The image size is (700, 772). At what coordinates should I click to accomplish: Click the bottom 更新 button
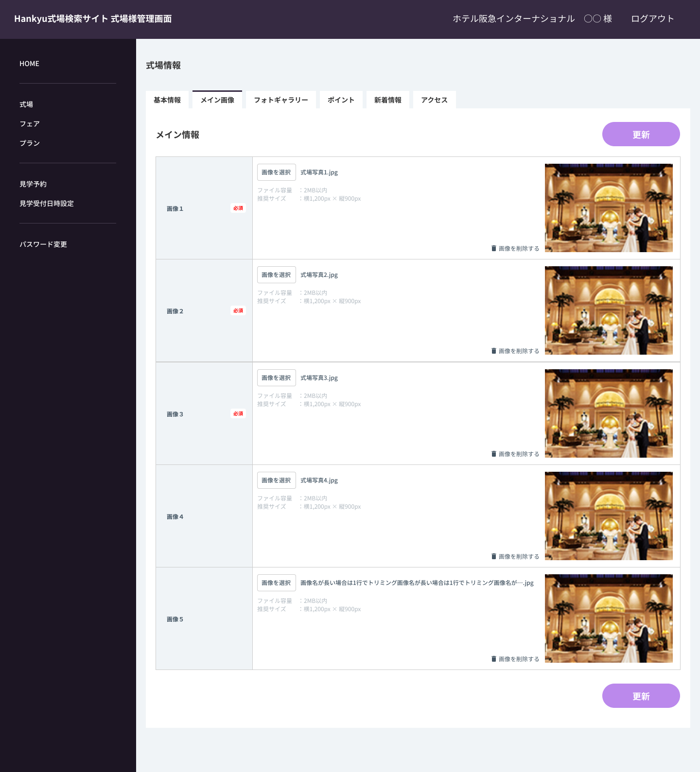point(641,696)
